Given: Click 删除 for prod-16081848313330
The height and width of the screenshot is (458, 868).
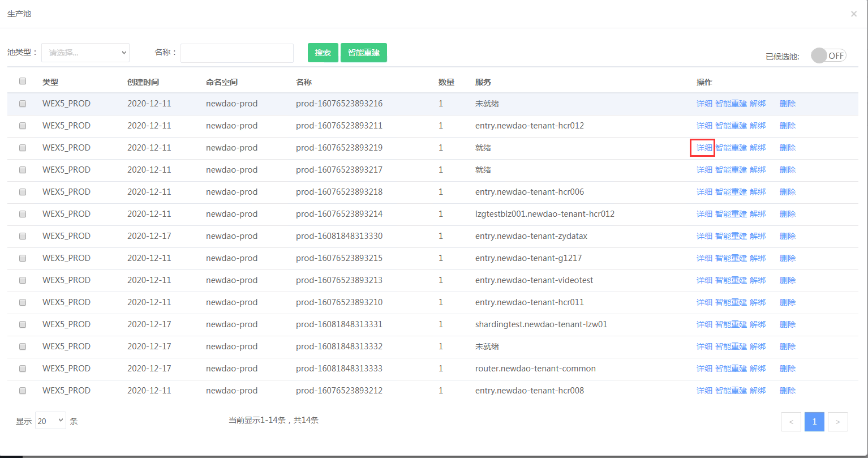Looking at the screenshot, I should coord(788,236).
